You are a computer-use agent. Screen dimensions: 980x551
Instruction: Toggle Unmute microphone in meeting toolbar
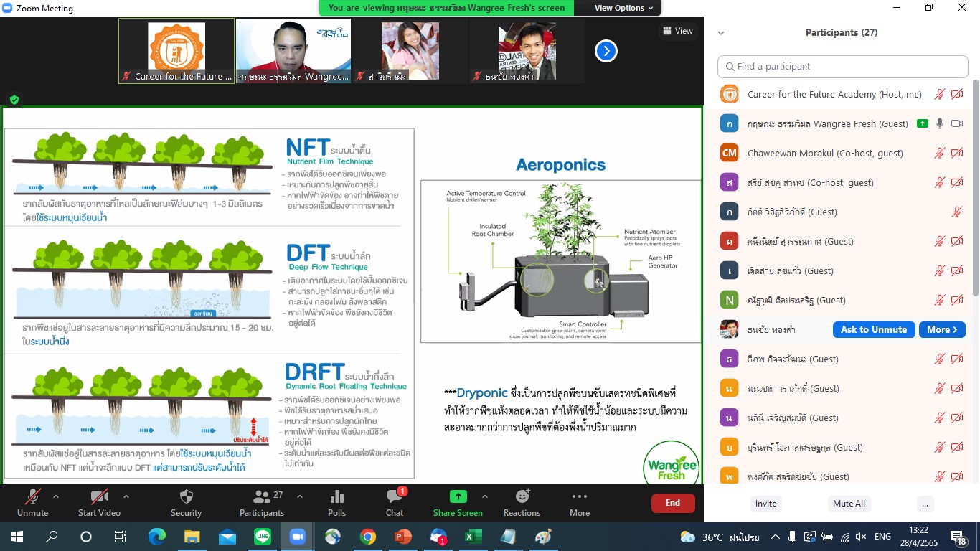pos(32,496)
